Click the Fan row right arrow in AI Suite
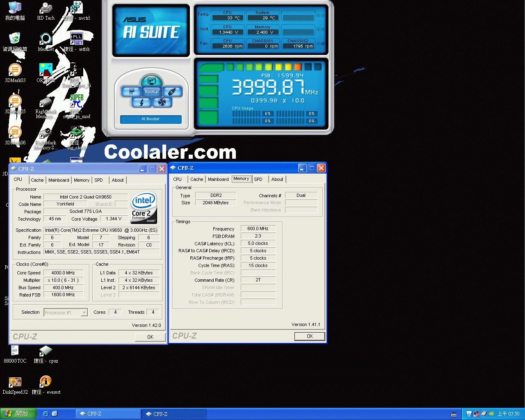Screen dimensions: 525x420 point(323,43)
